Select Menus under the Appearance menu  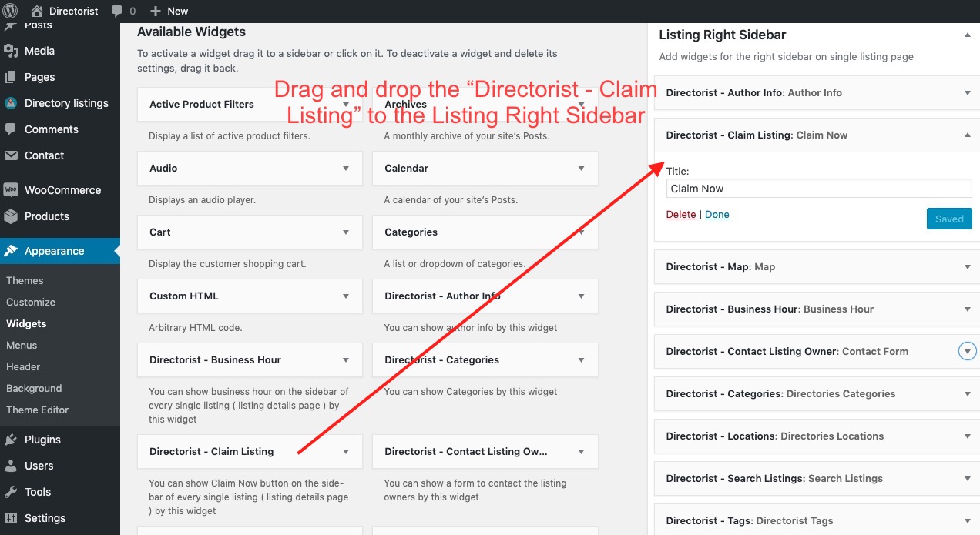[x=22, y=345]
